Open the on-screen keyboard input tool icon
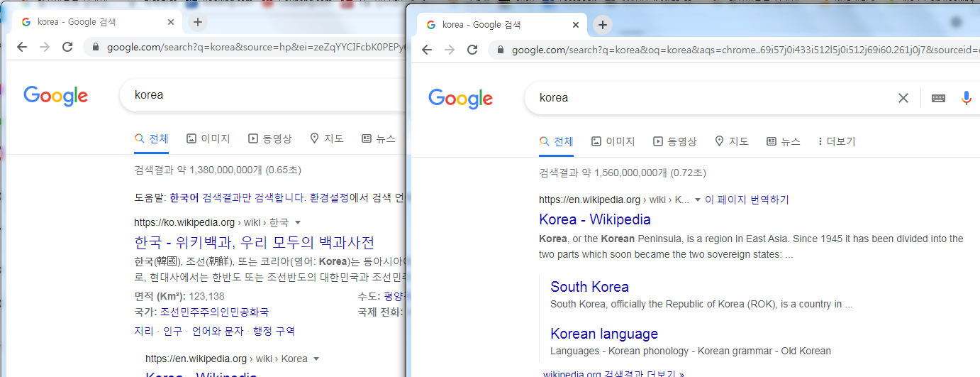The height and width of the screenshot is (377, 980). tap(938, 98)
